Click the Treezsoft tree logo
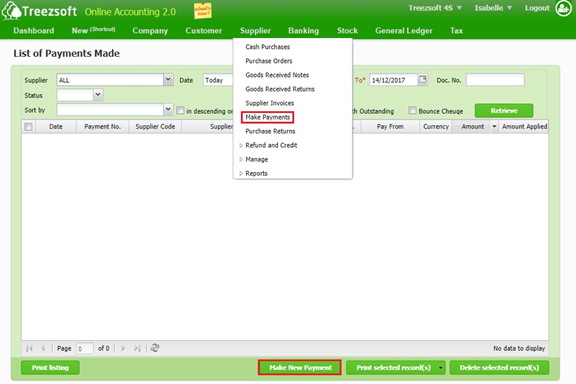This screenshot has height=384, width=576. [11, 10]
